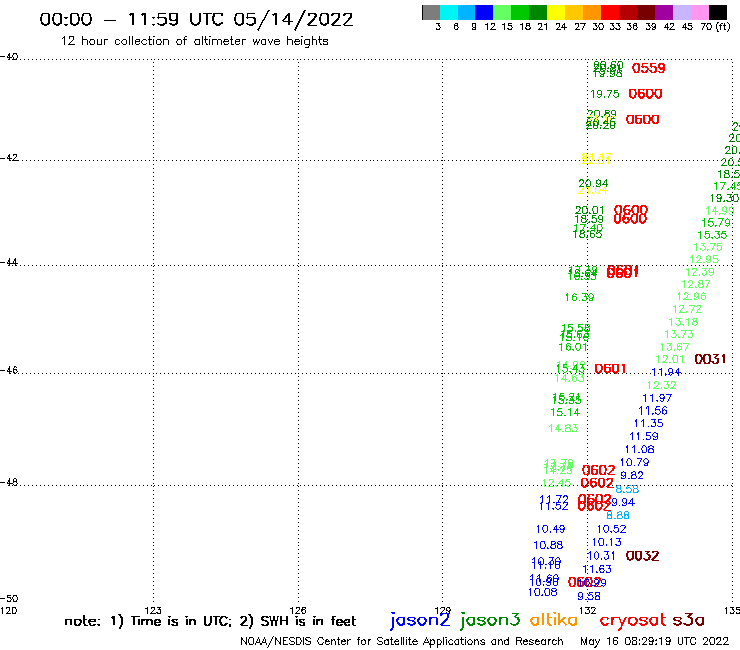Click the cyan swatch in the color scale
The image size is (740, 650).
click(449, 12)
